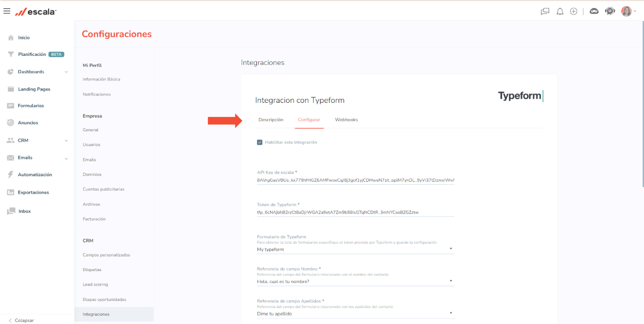Click the plus circle create icon
This screenshot has height=324, width=644.
click(573, 11)
